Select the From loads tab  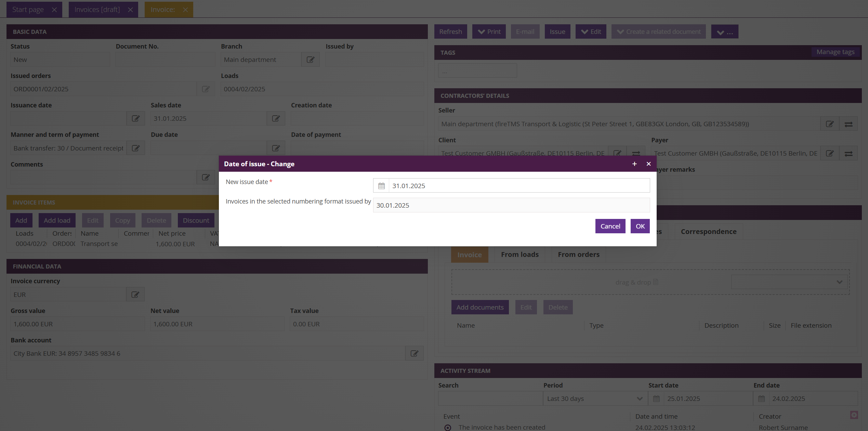(x=520, y=254)
